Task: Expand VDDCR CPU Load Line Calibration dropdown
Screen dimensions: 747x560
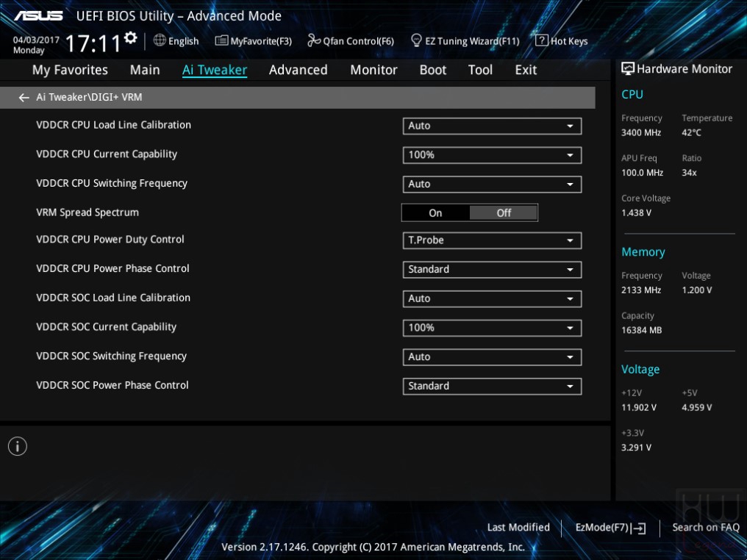Action: [x=492, y=126]
